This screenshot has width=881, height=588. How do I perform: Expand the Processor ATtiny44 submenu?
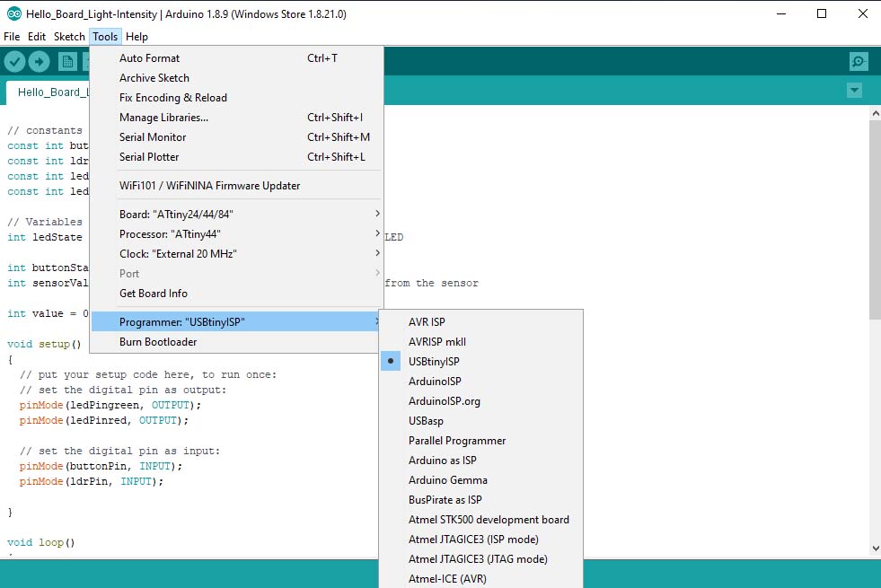coord(236,233)
